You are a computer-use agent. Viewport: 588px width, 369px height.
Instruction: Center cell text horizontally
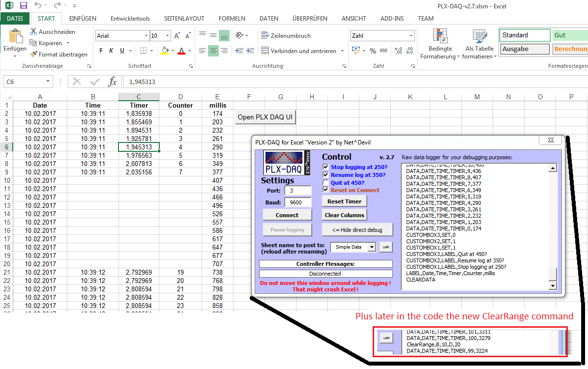(213, 51)
